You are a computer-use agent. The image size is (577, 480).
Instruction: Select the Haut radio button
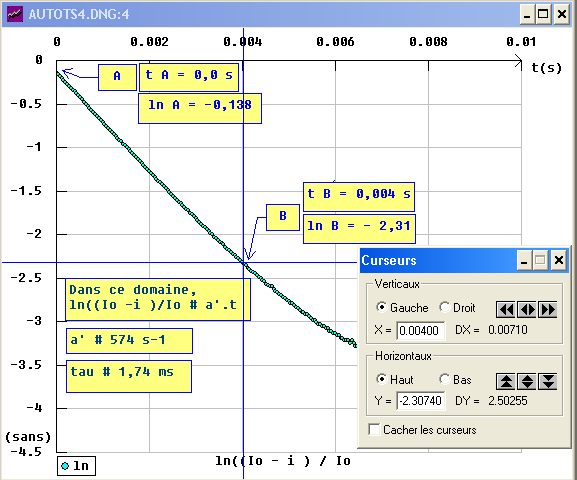click(382, 379)
